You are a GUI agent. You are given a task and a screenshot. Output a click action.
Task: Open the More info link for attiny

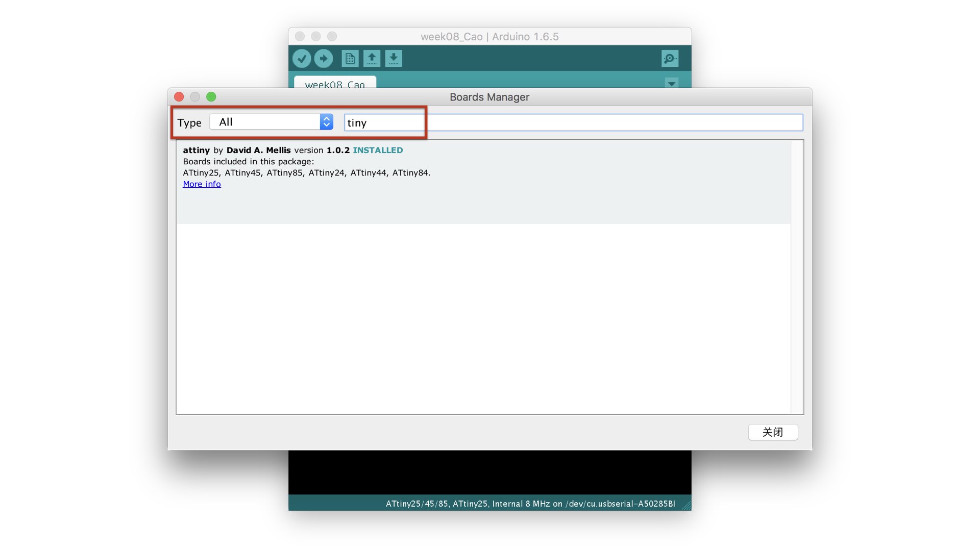(202, 184)
